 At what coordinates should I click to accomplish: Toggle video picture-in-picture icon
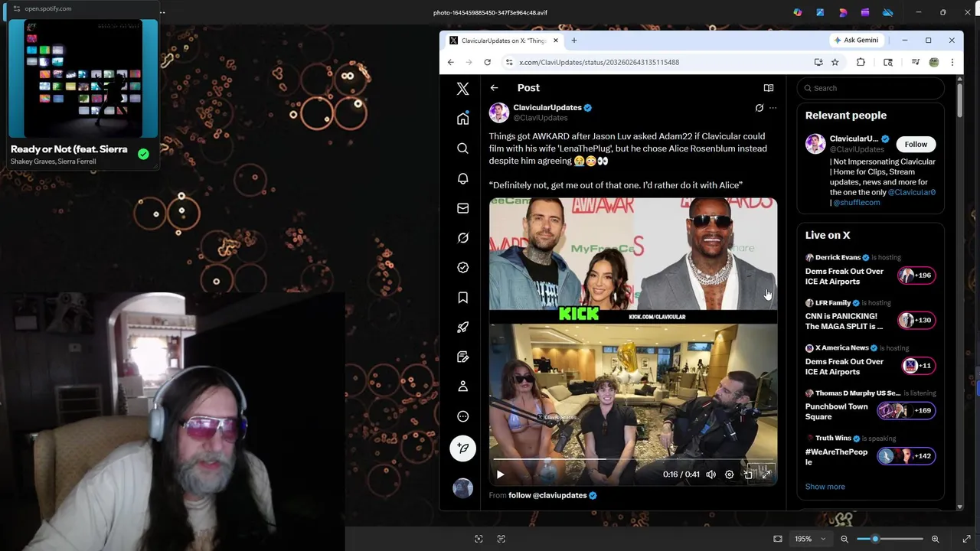(748, 474)
